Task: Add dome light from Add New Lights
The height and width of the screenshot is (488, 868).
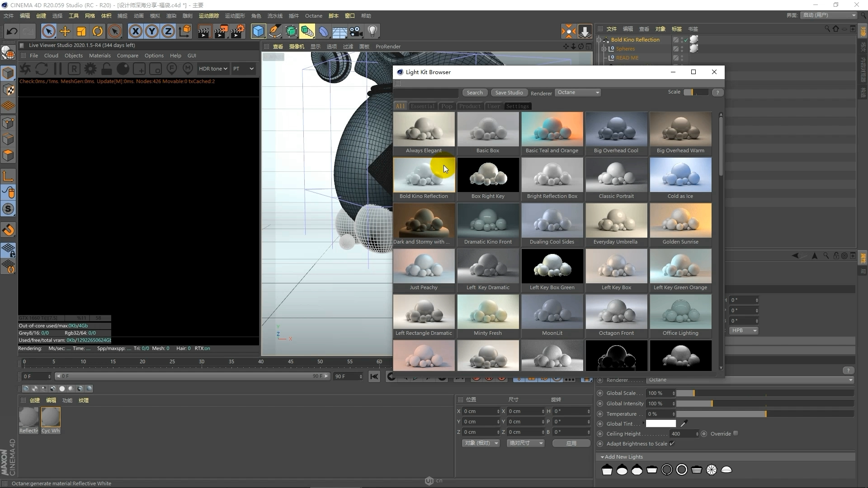Action: (726, 470)
